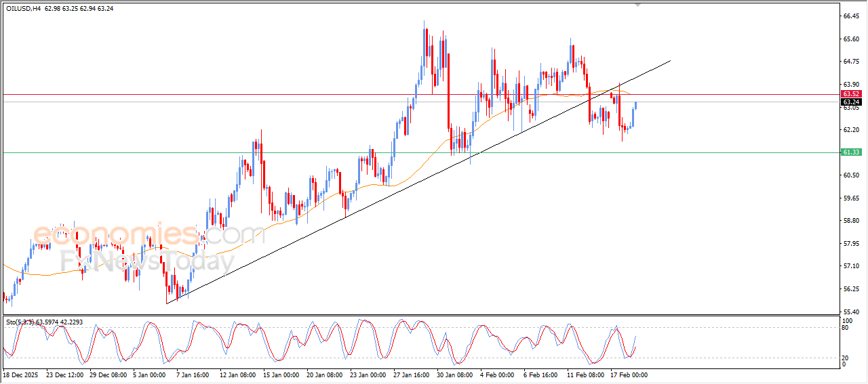Click the 80 level on stochastic scale
Image resolution: width=868 pixels, height=384 pixels.
coord(845,328)
